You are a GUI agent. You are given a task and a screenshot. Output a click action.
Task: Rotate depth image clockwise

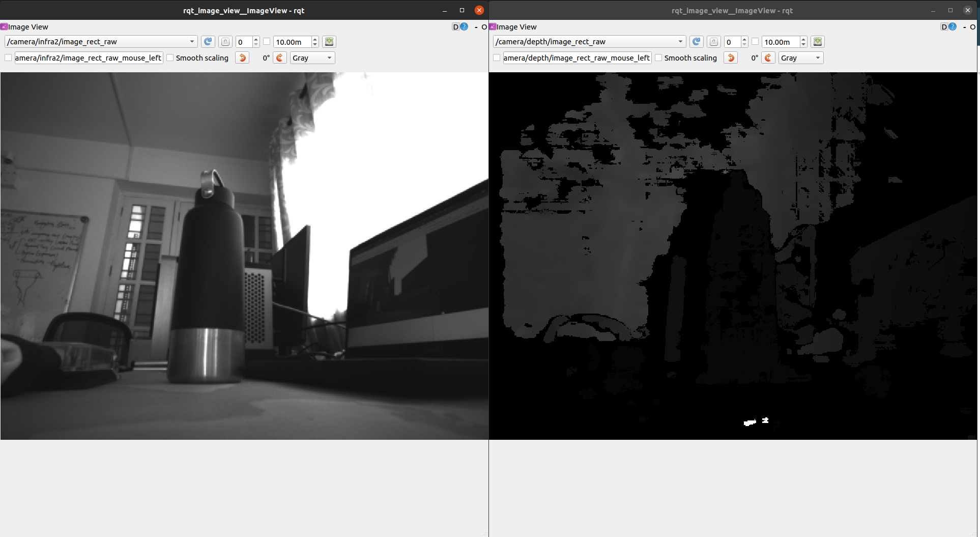coord(768,58)
